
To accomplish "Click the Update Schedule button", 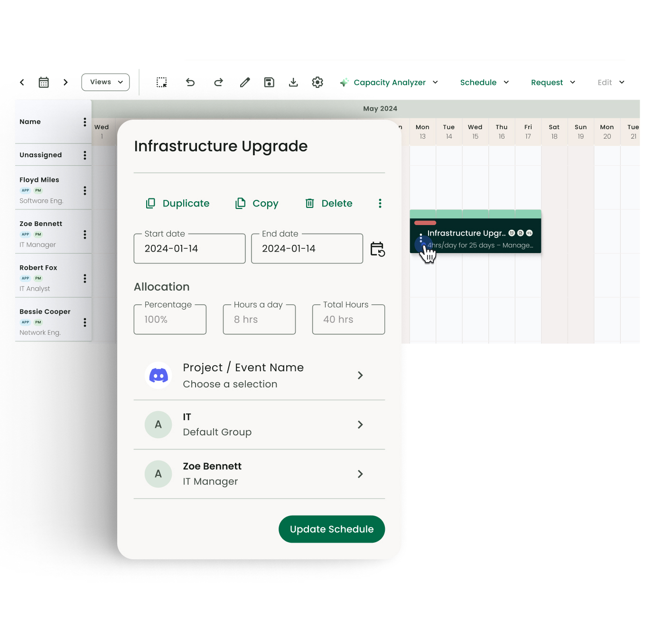I will pos(332,529).
